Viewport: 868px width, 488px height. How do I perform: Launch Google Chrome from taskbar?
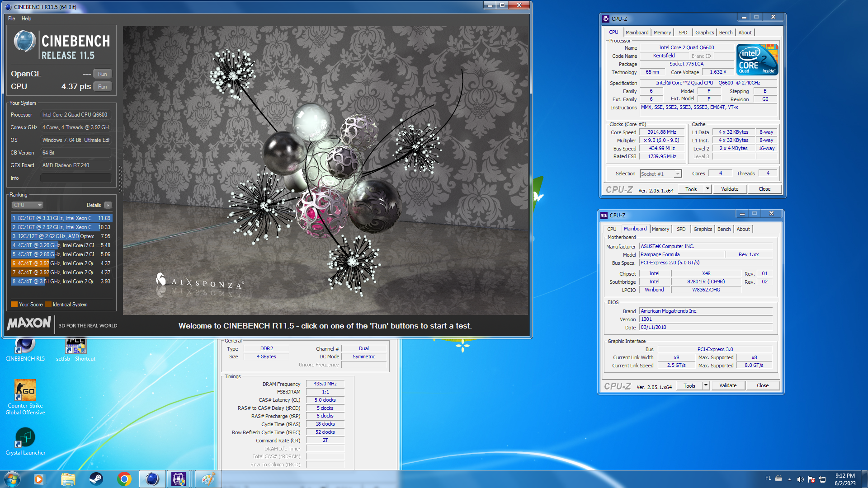[124, 479]
